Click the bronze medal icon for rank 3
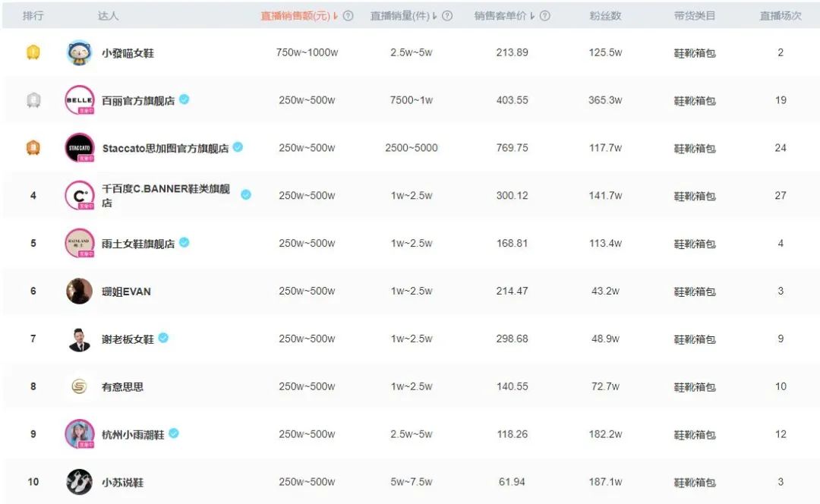This screenshot has height=504, width=820. click(33, 147)
